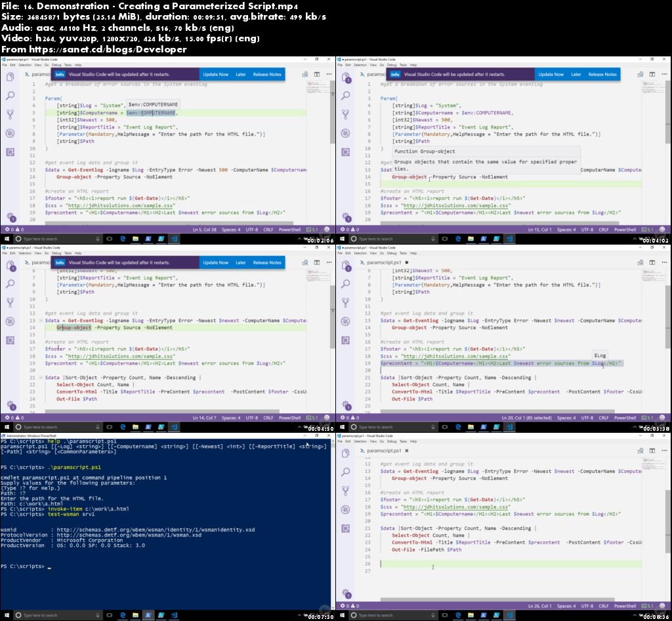The image size is (672, 621).
Task: Open Release Notes in 00:02:06 frame
Action: [x=267, y=75]
